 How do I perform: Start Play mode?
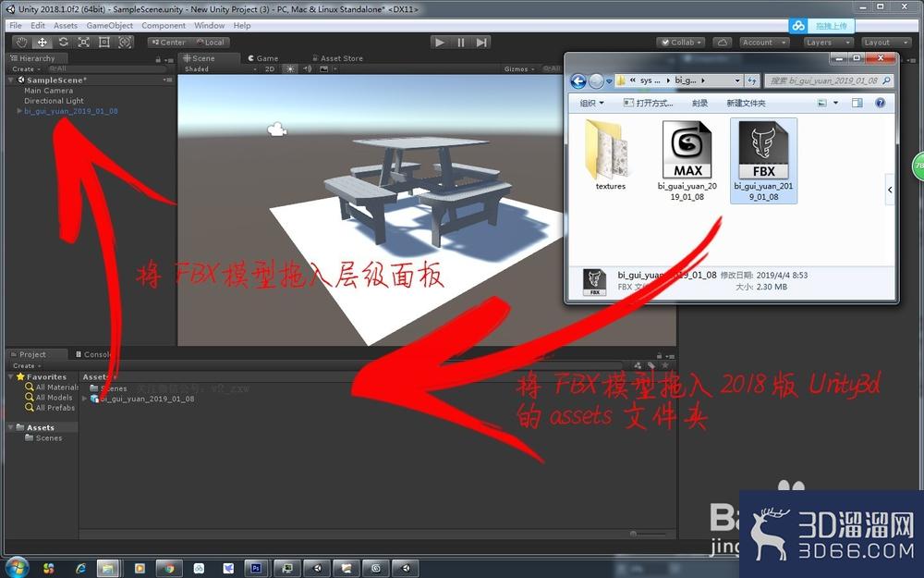coord(439,42)
